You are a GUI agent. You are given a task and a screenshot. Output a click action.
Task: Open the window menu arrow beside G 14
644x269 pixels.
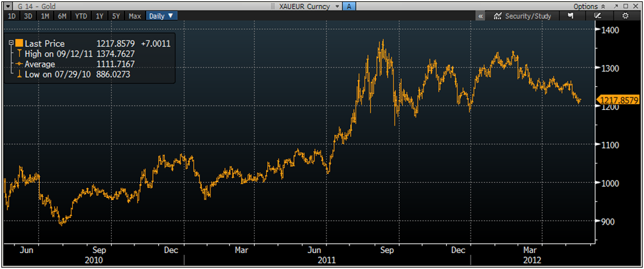(x=7, y=5)
